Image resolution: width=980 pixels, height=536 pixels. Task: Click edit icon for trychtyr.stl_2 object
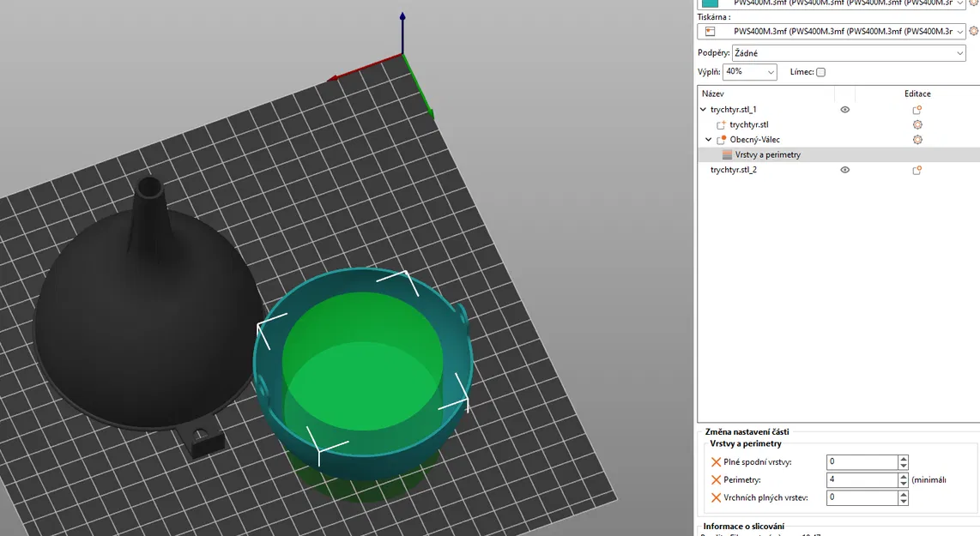pos(916,170)
